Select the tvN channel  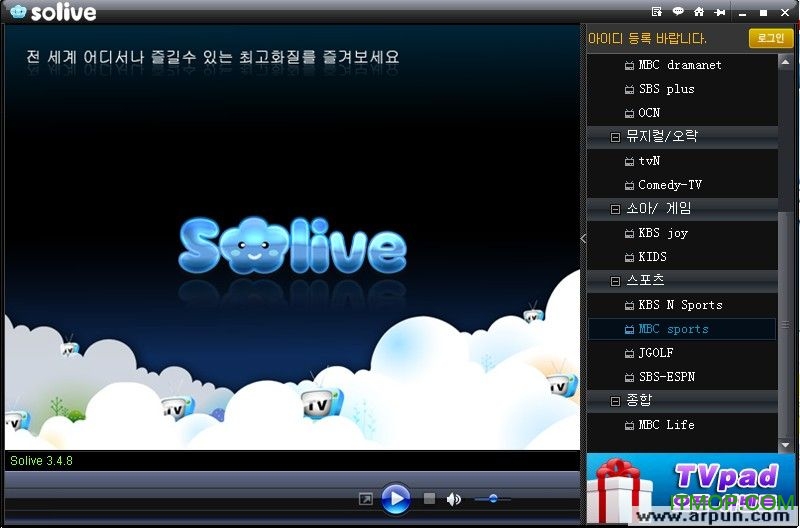pos(682,161)
